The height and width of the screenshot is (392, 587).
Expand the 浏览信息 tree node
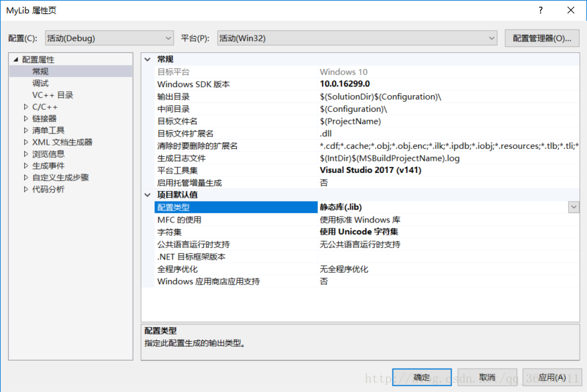point(26,154)
